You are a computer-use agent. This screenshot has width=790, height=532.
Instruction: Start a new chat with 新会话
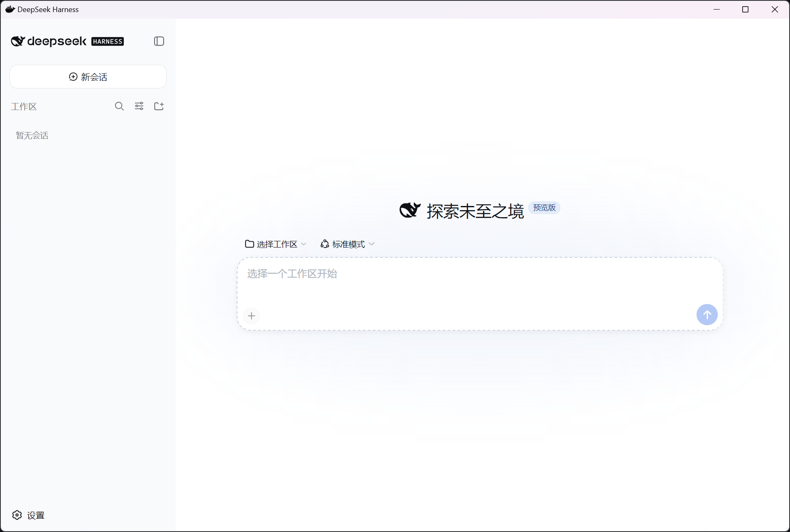pos(88,77)
